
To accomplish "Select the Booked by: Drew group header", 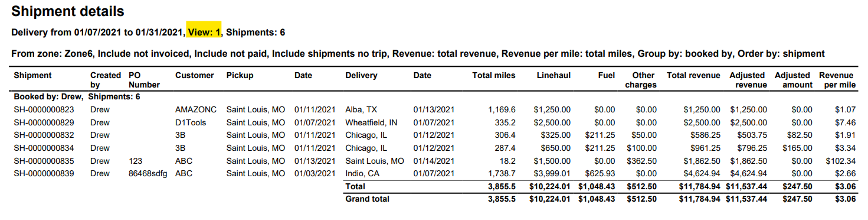I will pos(77,97).
